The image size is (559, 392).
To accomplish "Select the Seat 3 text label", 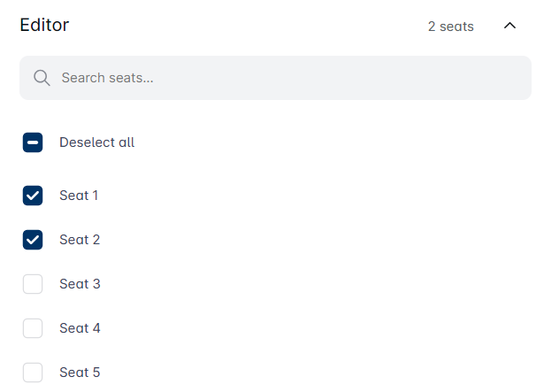I will coord(80,284).
